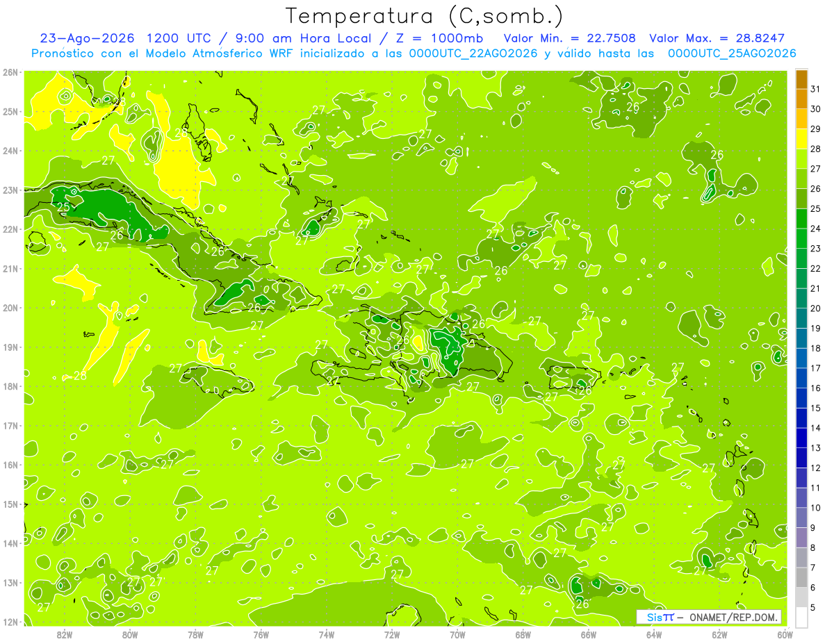Click the lime legend swatch between 27 and 28
This screenshot has width=834, height=644.
[x=801, y=158]
